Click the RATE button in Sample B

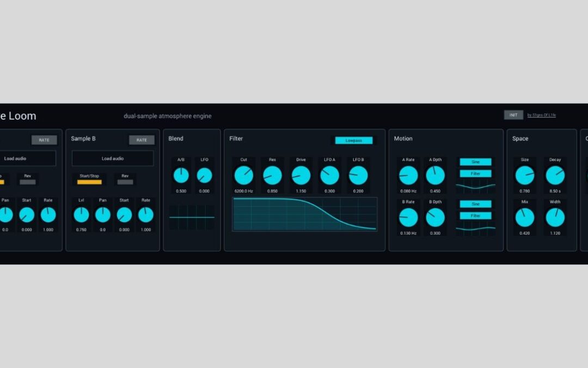click(x=142, y=140)
